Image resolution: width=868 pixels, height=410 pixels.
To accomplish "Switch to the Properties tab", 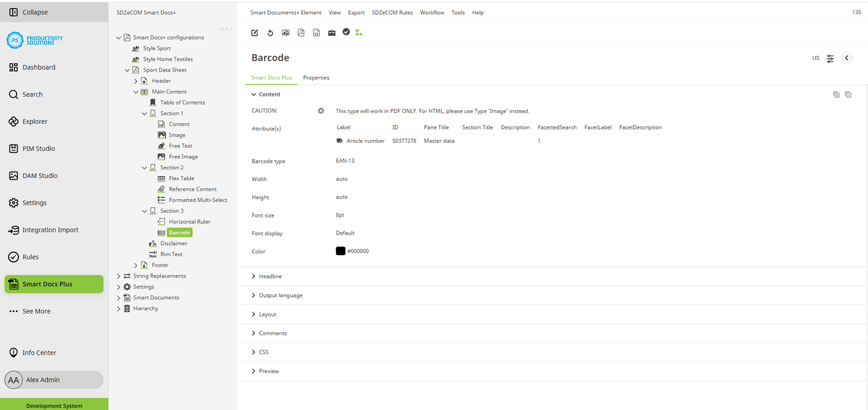I will [x=316, y=77].
